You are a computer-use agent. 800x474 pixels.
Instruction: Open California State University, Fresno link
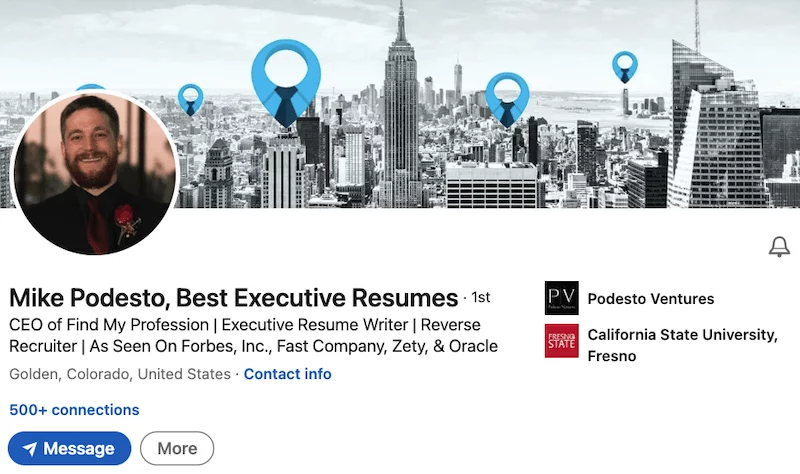pyautogui.click(x=682, y=345)
